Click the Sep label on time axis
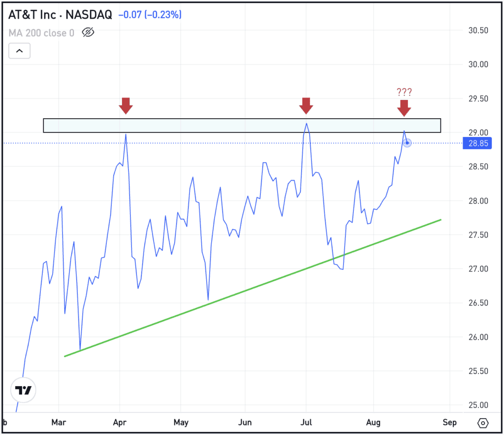The width and height of the screenshot is (504, 435). (449, 423)
